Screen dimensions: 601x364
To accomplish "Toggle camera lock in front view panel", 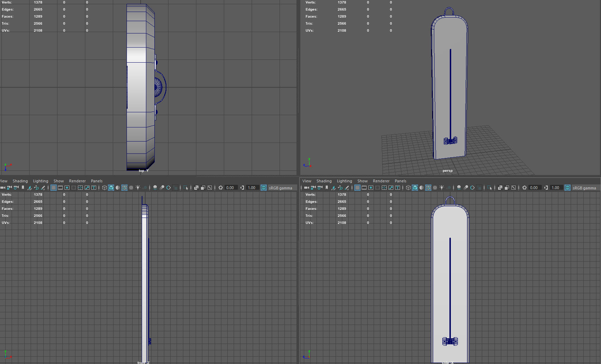I will point(9,188).
